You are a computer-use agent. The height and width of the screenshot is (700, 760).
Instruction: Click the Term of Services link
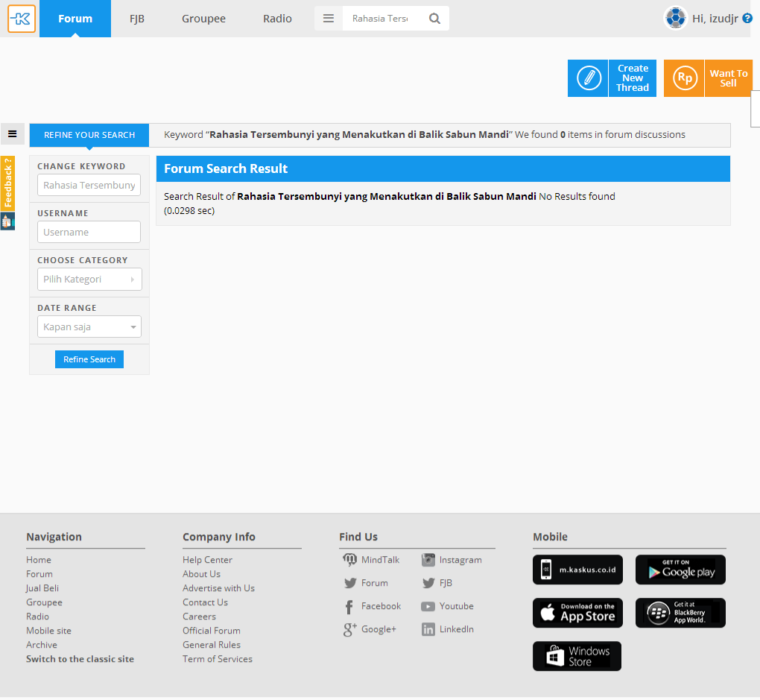(218, 659)
